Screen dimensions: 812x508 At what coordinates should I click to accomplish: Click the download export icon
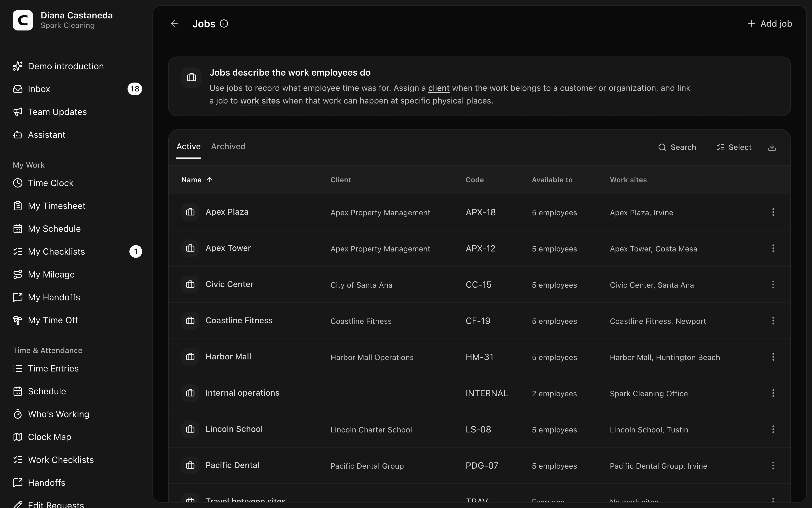coord(772,147)
